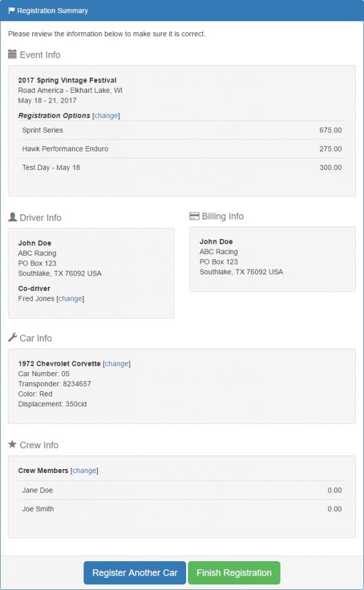Viewport: 364px width, 590px height.
Task: Click the Registration Summary header title
Action: coord(52,10)
